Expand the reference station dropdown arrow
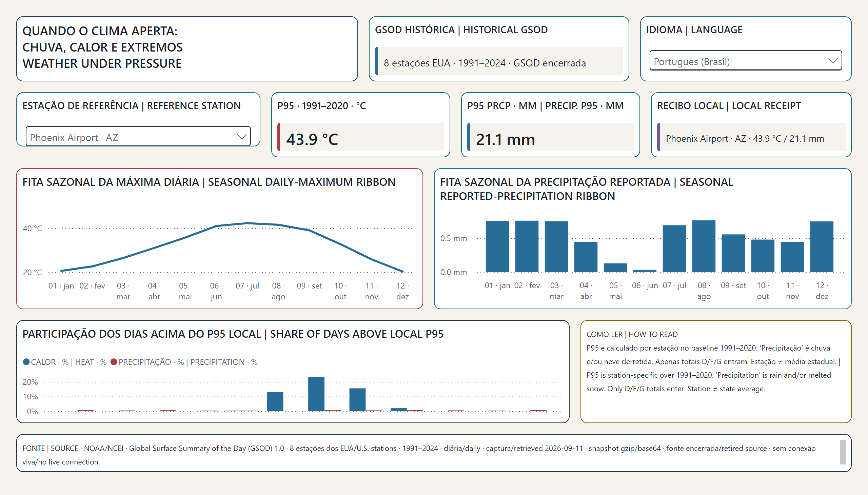Screen dimensions: 868x495 click(241, 137)
